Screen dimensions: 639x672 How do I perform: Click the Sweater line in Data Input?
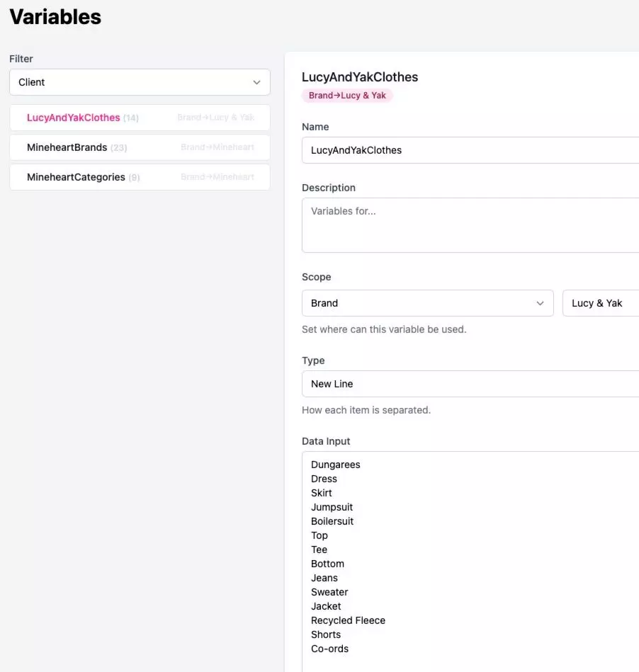click(x=329, y=592)
